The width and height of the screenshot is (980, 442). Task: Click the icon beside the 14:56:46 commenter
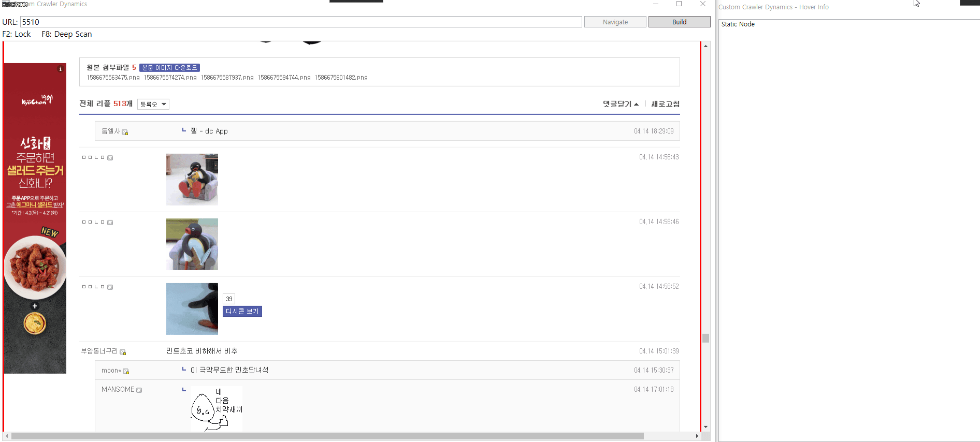(110, 223)
